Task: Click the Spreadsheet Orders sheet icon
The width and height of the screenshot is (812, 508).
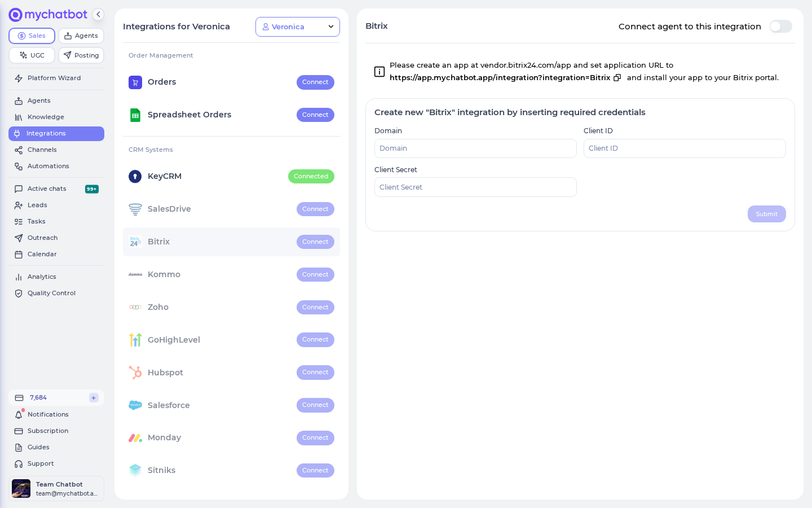Action: click(135, 115)
